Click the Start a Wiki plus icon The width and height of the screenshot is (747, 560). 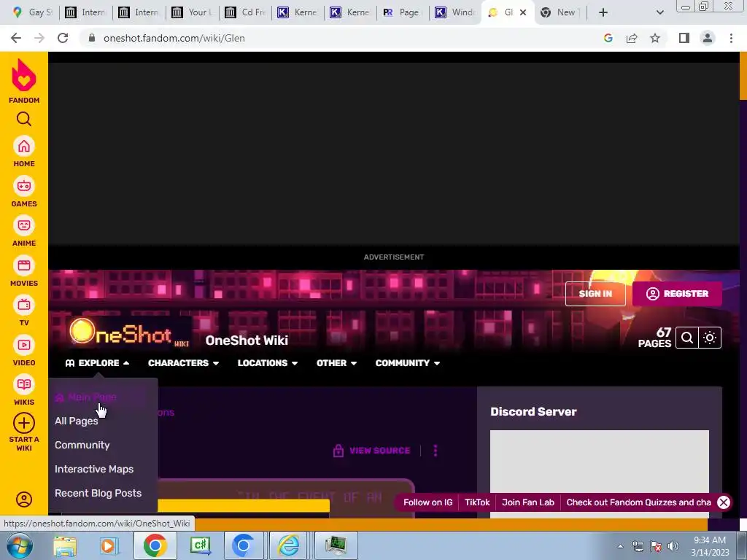[x=24, y=423]
